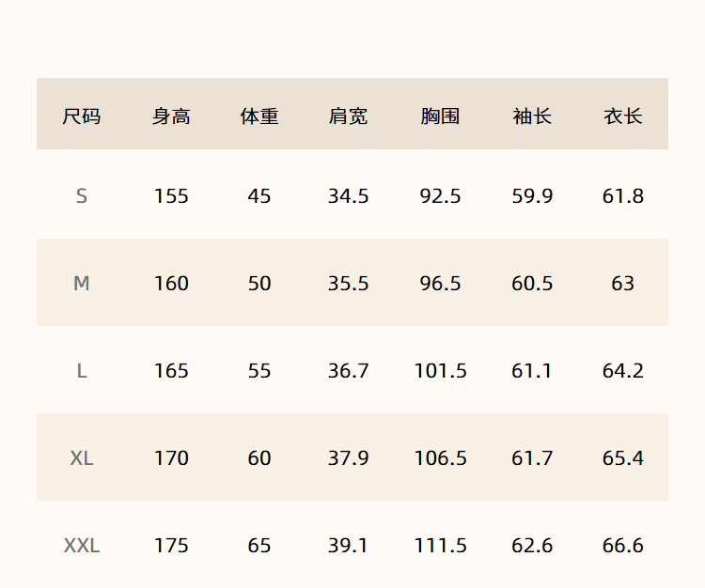
Task: Select the XL size row label
Action: [x=82, y=458]
